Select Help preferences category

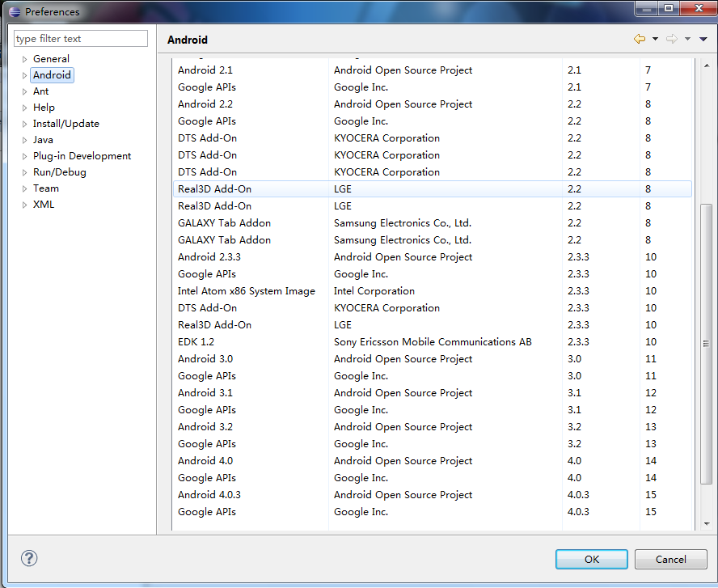tap(44, 107)
